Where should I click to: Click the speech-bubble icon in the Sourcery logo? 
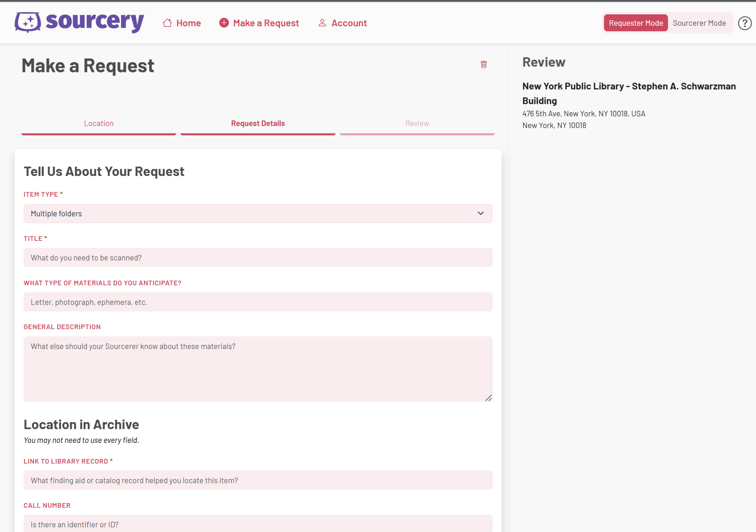28,22
